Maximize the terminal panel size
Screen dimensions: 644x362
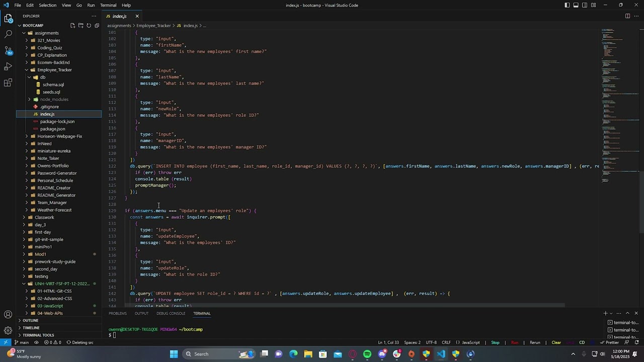point(627,313)
